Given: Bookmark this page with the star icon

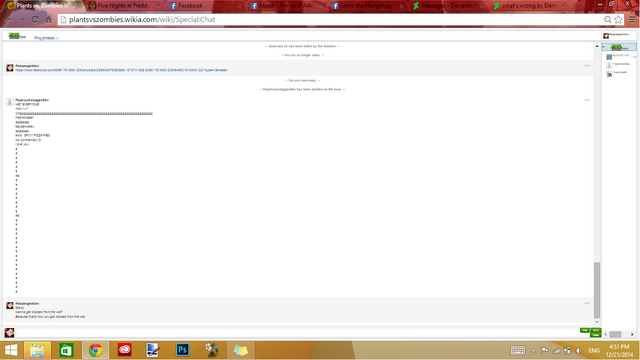Looking at the screenshot, I should pos(618,20).
